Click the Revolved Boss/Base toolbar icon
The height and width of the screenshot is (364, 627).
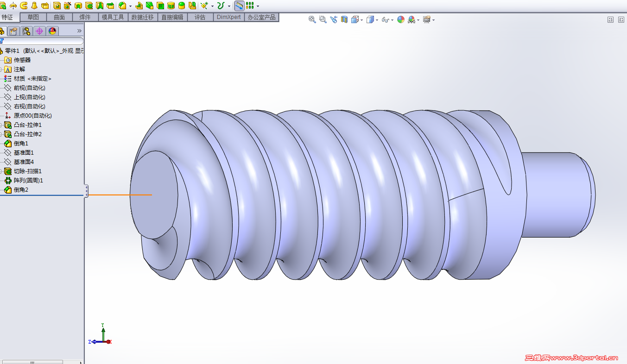coord(13,6)
